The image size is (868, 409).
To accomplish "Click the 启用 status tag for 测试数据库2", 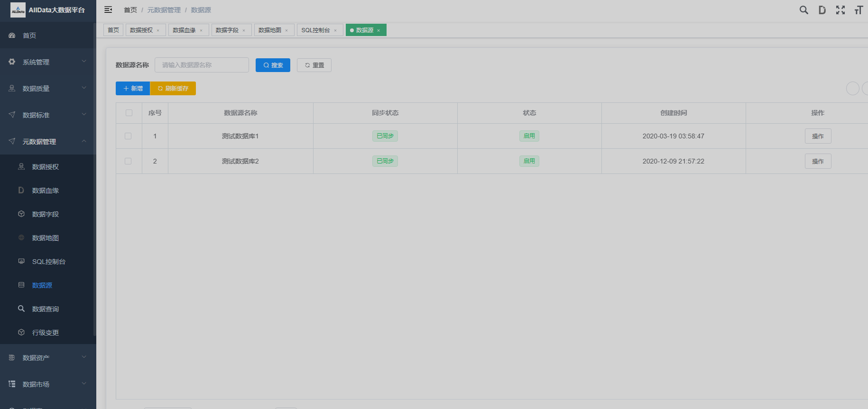I will [x=529, y=161].
